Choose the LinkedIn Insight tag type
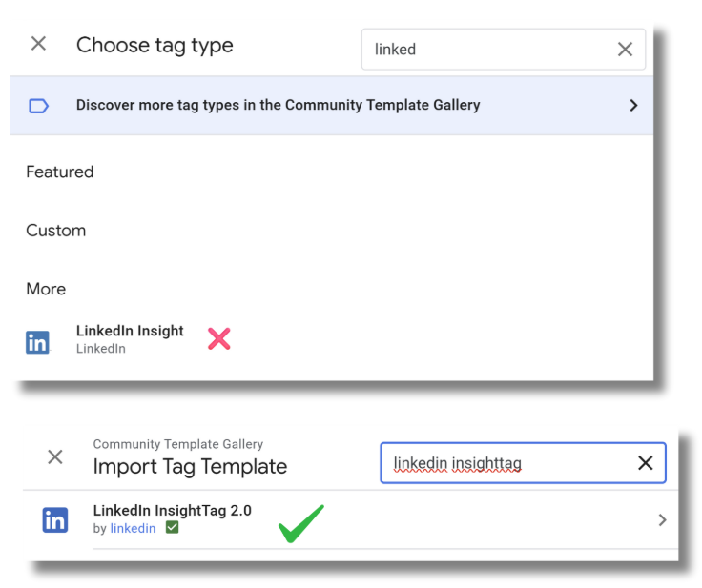 (130, 332)
